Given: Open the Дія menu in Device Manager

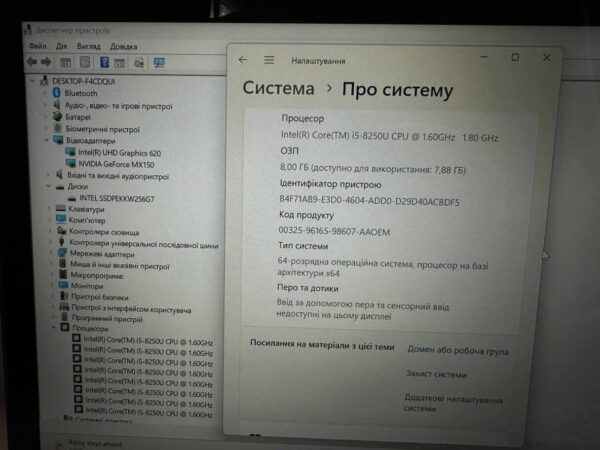Looking at the screenshot, I should [61, 46].
